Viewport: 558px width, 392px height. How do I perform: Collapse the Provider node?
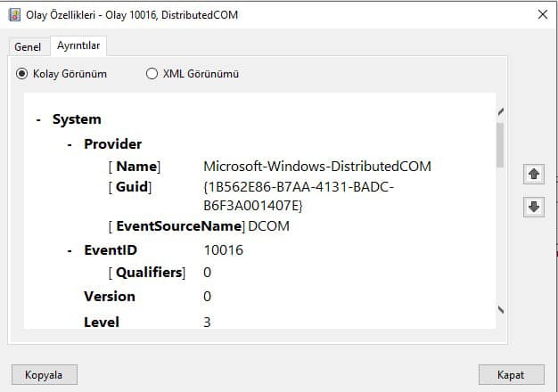(x=70, y=144)
